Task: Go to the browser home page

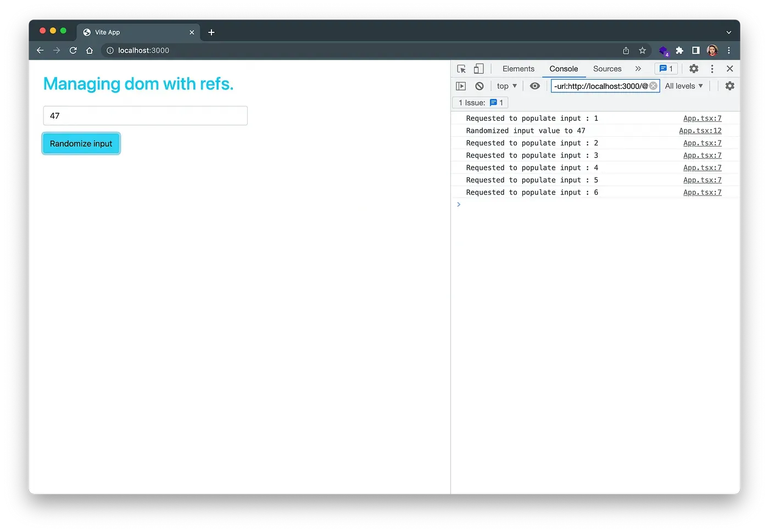Action: (90, 51)
